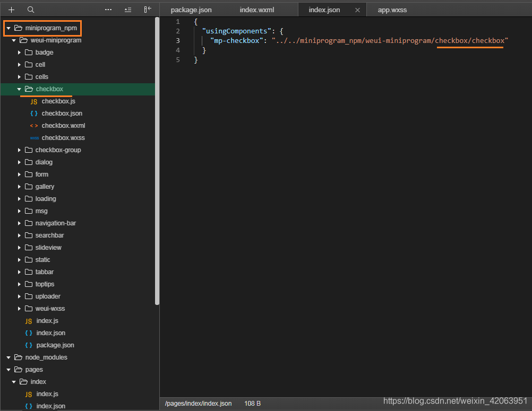532x411 pixels.
Task: Click the gallery folder icon
Action: click(x=29, y=186)
